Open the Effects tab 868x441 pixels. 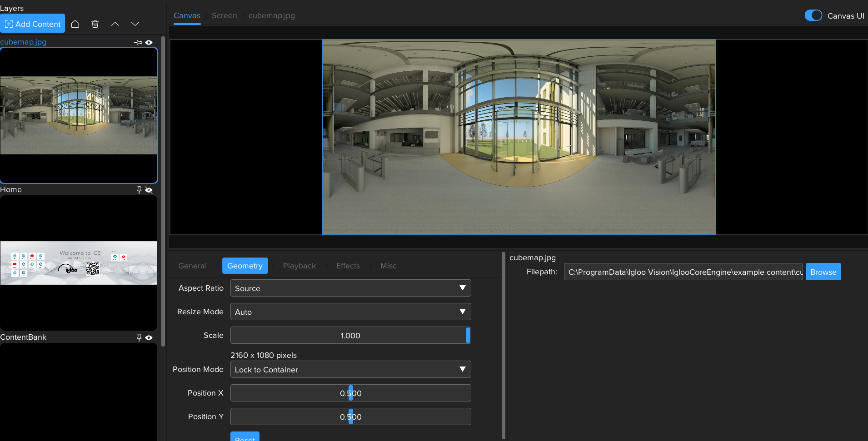coord(348,266)
